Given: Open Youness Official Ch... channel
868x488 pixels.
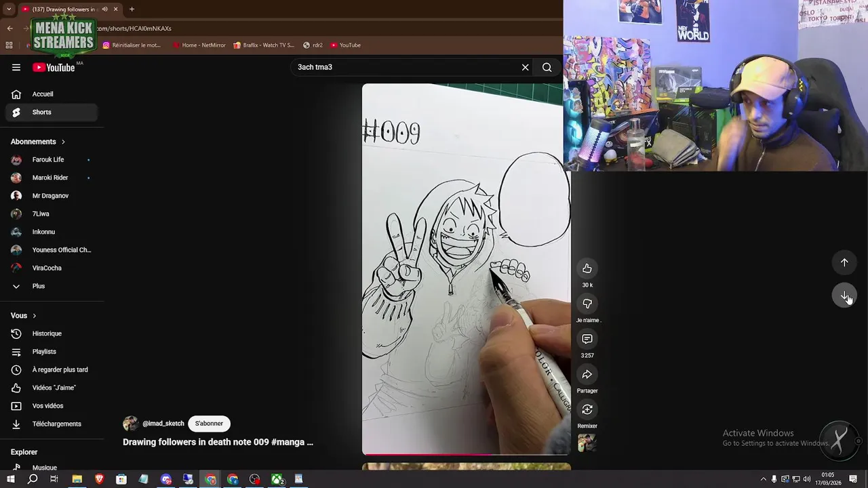Looking at the screenshot, I should point(52,249).
